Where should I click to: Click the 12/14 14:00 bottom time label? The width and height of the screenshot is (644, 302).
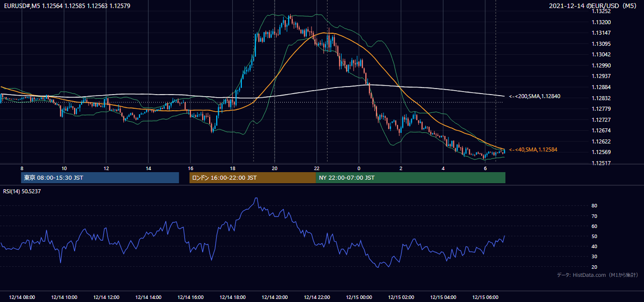[148, 297]
